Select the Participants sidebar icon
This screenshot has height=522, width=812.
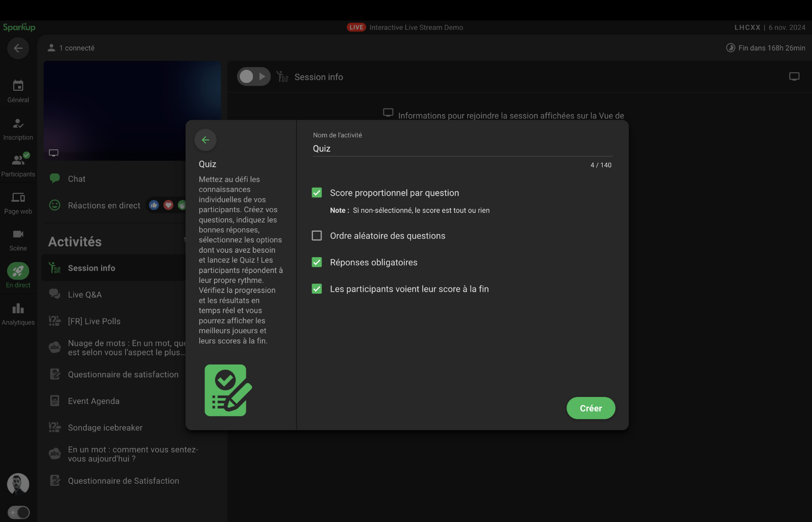[x=18, y=165]
